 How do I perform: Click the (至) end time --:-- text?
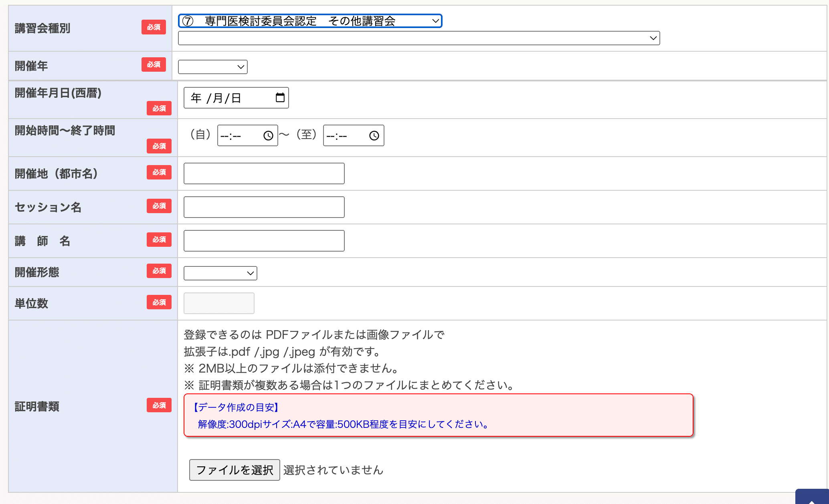337,136
